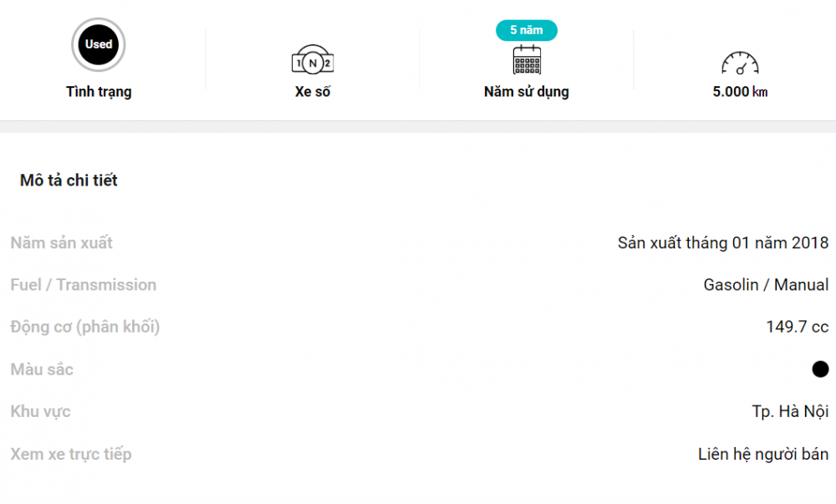Click the "Xe số" label
This screenshot has width=836, height=504.
[x=313, y=92]
